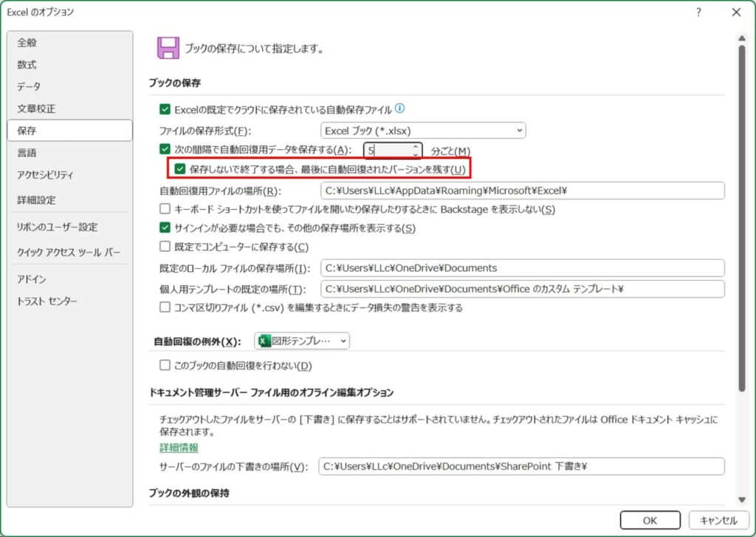Image resolution: width=756 pixels, height=537 pixels.
Task: Select データ category in sidebar
Action: click(70, 87)
